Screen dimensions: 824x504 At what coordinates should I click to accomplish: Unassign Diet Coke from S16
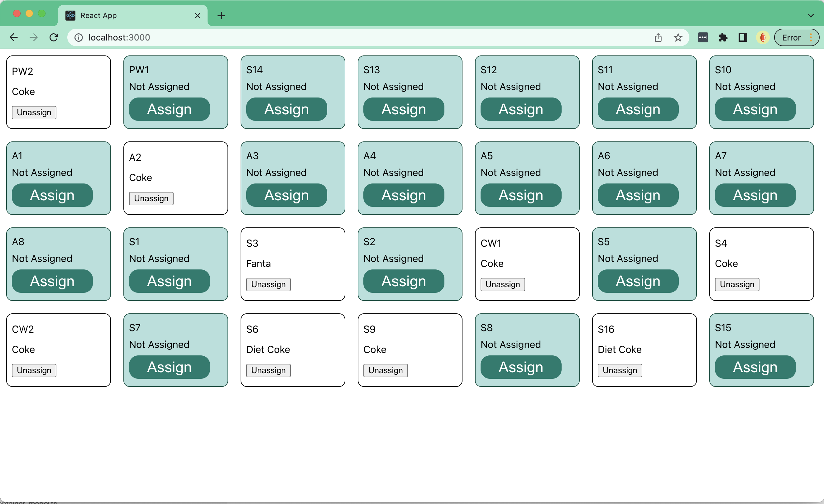pos(620,370)
